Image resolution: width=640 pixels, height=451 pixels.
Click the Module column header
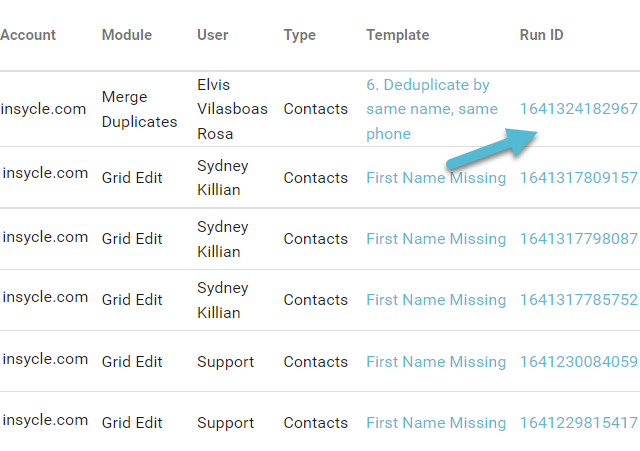tap(128, 35)
